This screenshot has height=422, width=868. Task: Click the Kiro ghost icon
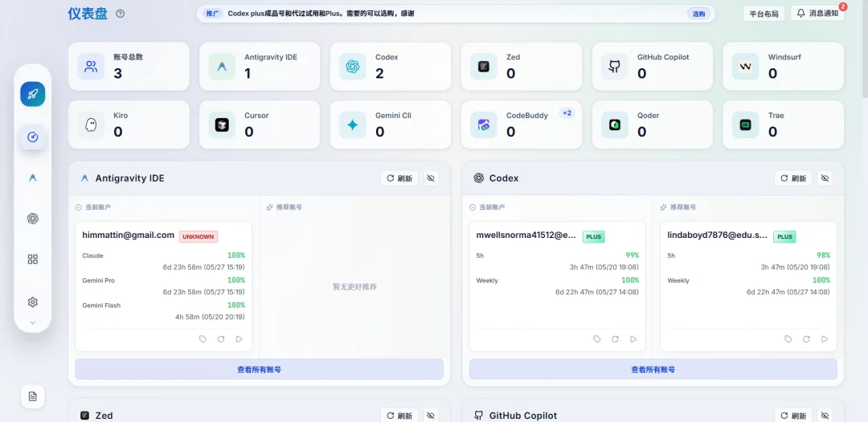(91, 125)
